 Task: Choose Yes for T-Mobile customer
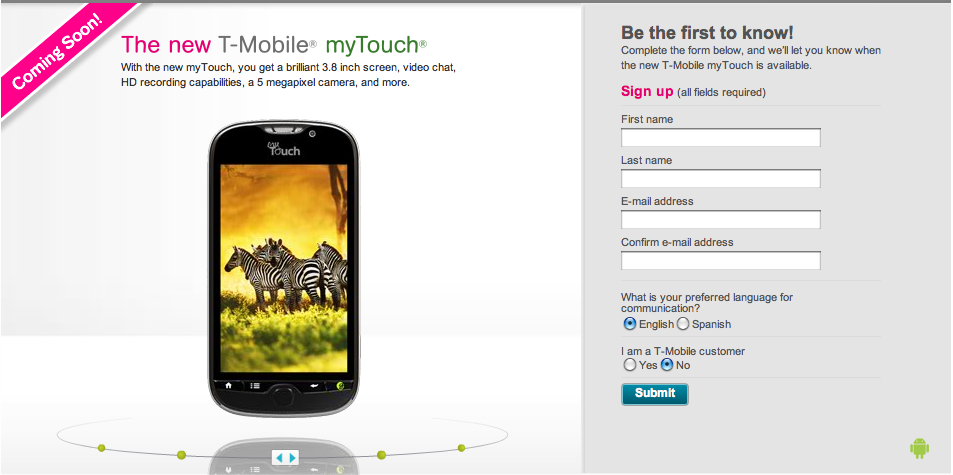click(630, 365)
